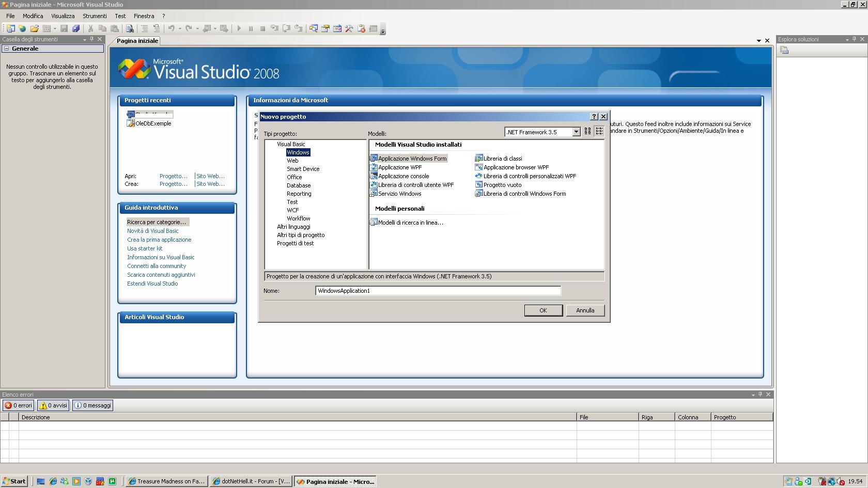
Task: Open the Finestra menu
Action: pyautogui.click(x=144, y=16)
